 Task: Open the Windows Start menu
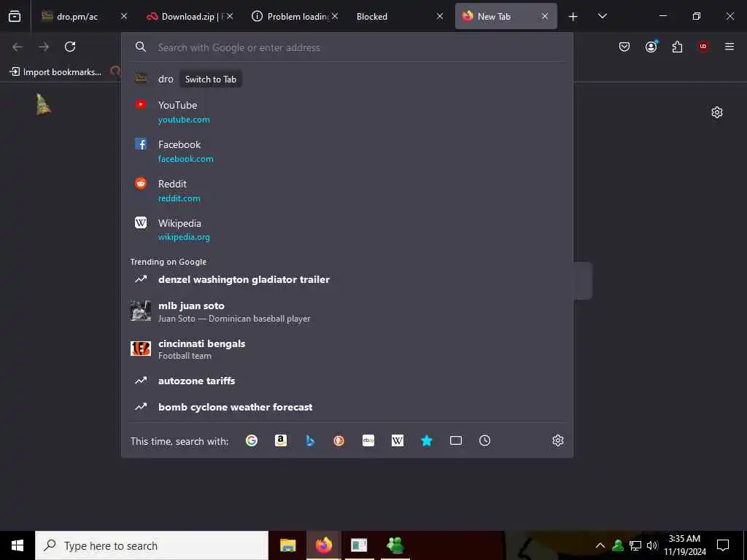[x=18, y=545]
